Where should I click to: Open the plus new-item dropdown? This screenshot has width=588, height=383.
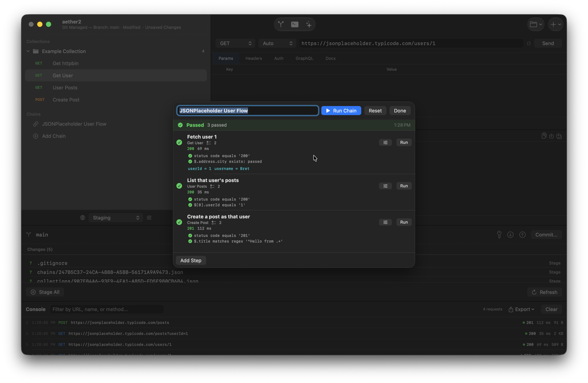point(556,24)
